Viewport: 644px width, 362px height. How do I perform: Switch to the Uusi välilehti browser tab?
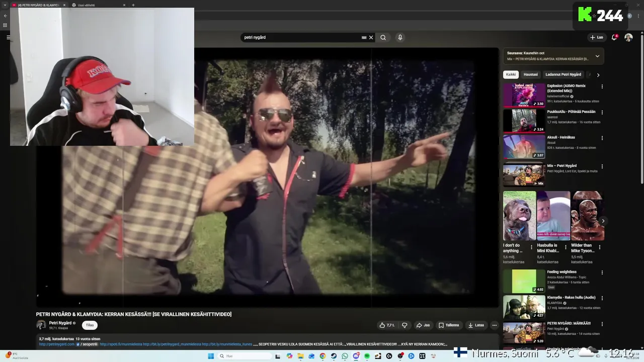[x=99, y=5]
